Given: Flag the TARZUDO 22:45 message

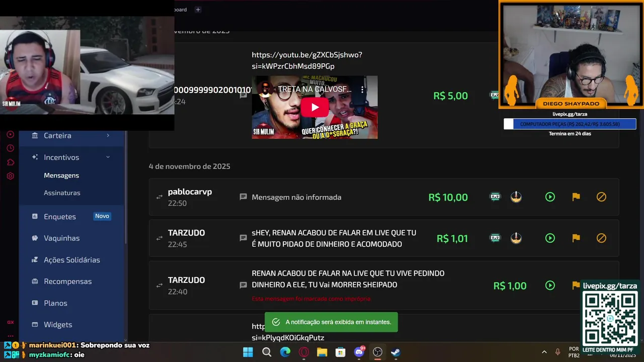Looking at the screenshot, I should (x=576, y=238).
